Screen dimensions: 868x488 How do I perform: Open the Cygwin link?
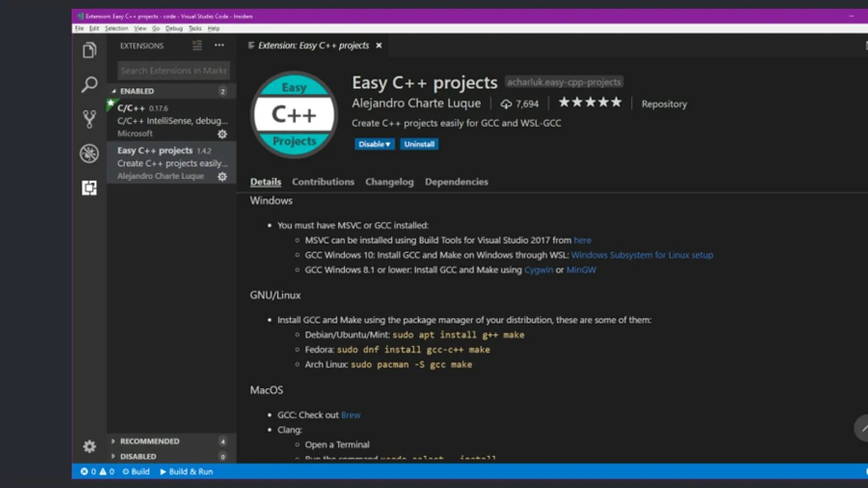[x=539, y=270]
